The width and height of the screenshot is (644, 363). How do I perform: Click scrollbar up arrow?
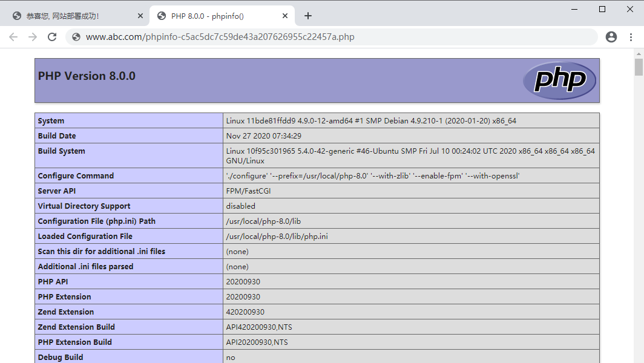[639, 54]
